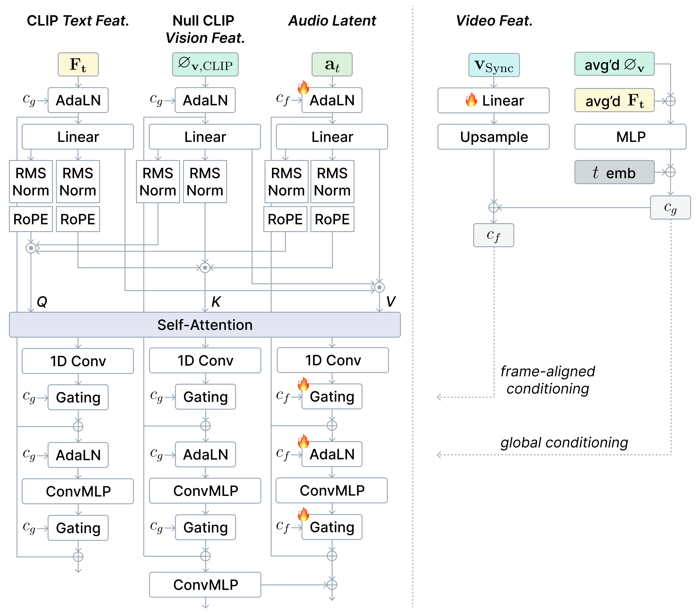Select the gray t emb box

click(x=614, y=172)
